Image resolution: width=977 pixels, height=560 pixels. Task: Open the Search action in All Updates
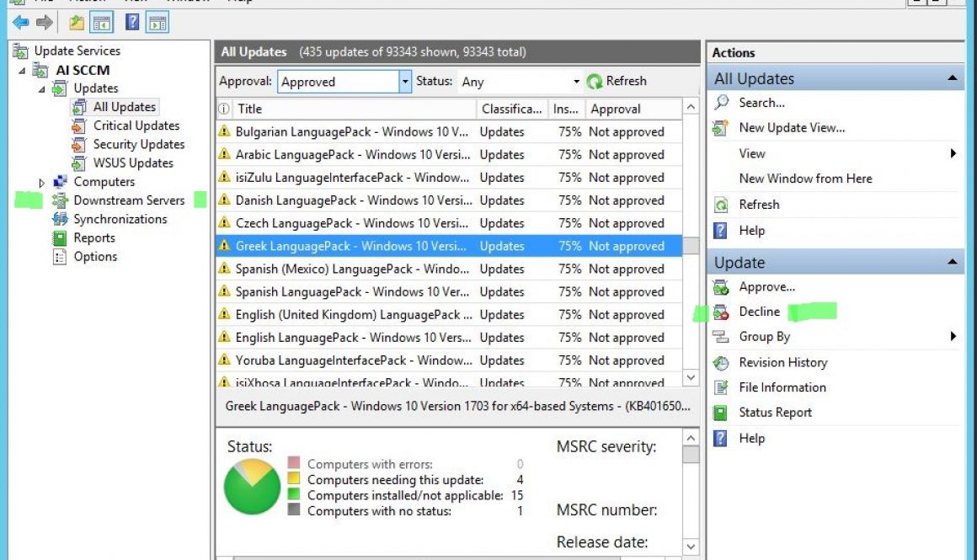(761, 103)
